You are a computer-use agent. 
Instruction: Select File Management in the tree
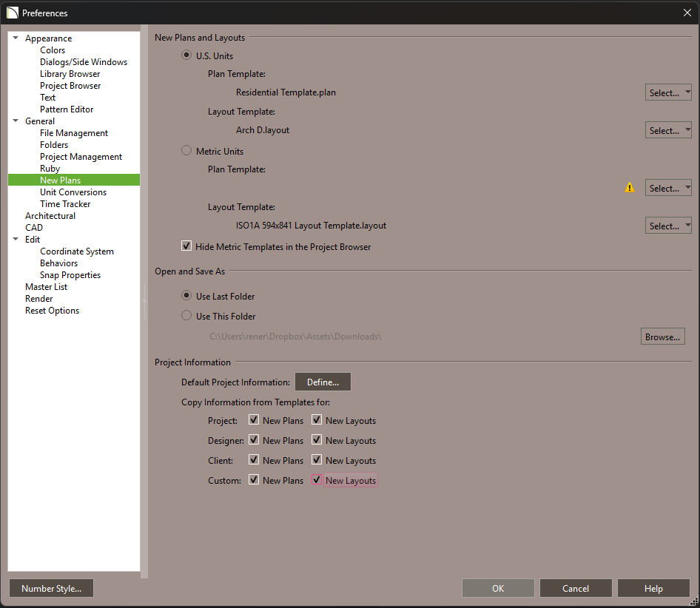(74, 133)
